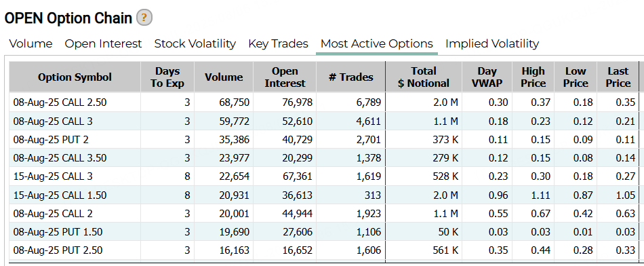Sort table by Days To Exp header

tap(167, 77)
